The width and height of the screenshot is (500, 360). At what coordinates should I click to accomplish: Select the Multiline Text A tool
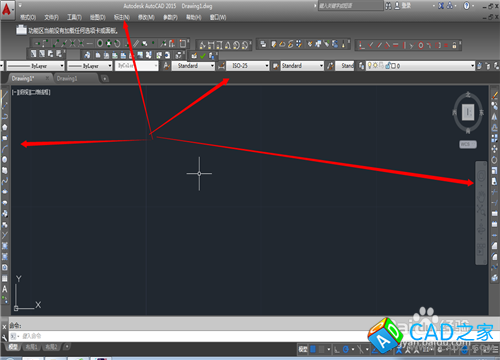point(5,289)
